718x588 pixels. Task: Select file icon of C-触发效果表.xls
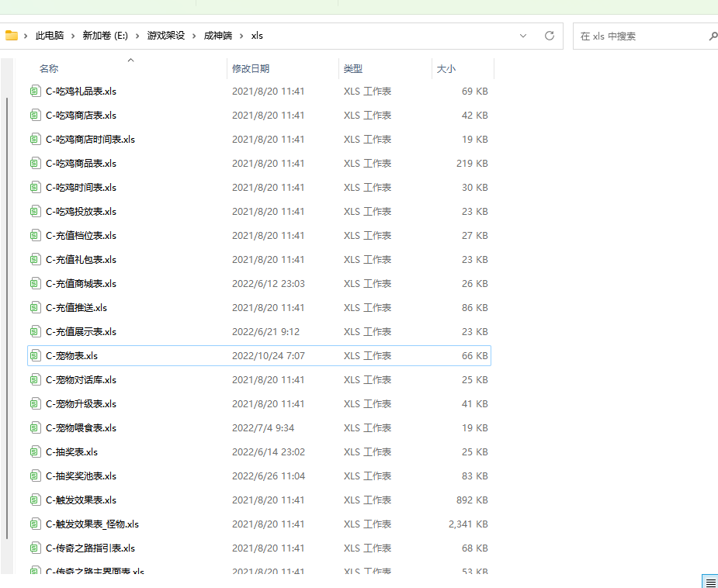tap(35, 500)
